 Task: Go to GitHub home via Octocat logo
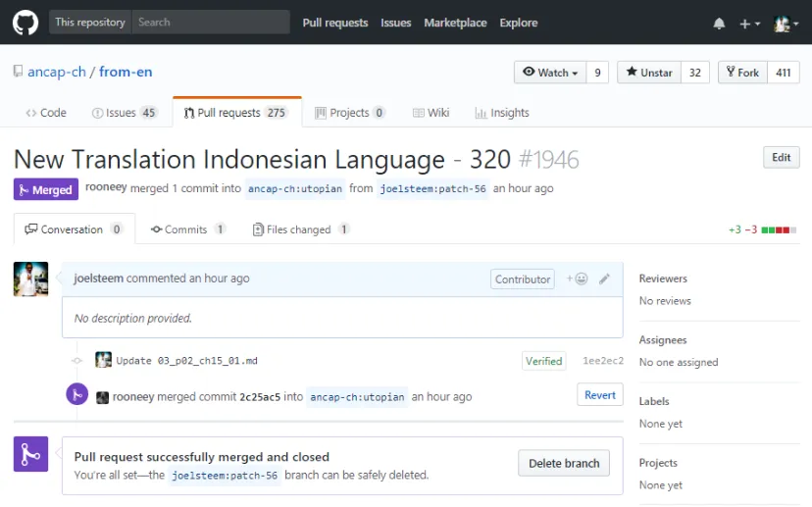tap(25, 23)
